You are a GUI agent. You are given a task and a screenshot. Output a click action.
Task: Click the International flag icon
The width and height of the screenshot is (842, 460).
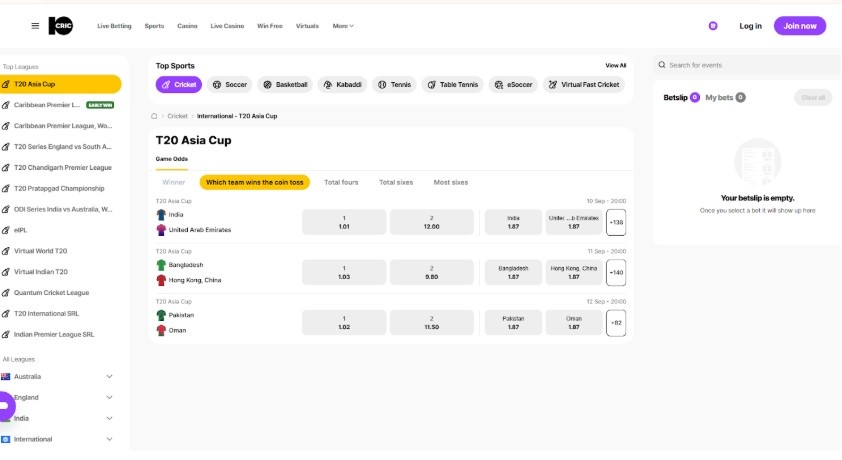tap(5, 440)
